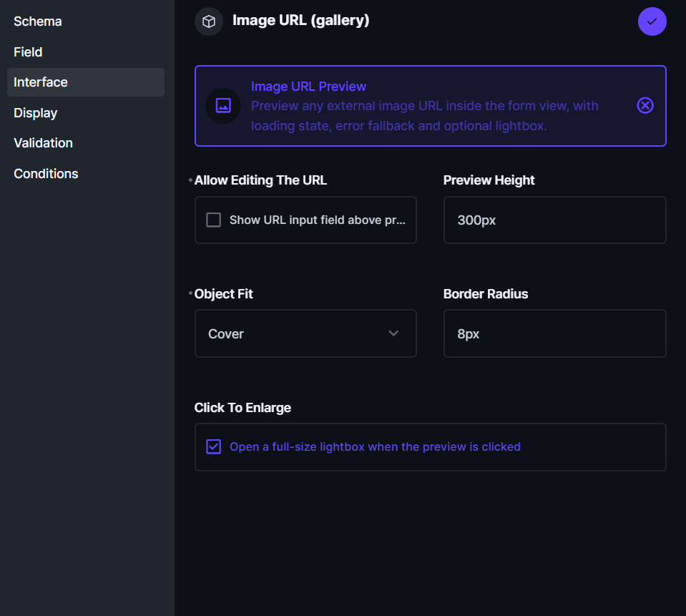Click the cube field icon in header
Image resolution: width=686 pixels, height=616 pixels.
[209, 21]
